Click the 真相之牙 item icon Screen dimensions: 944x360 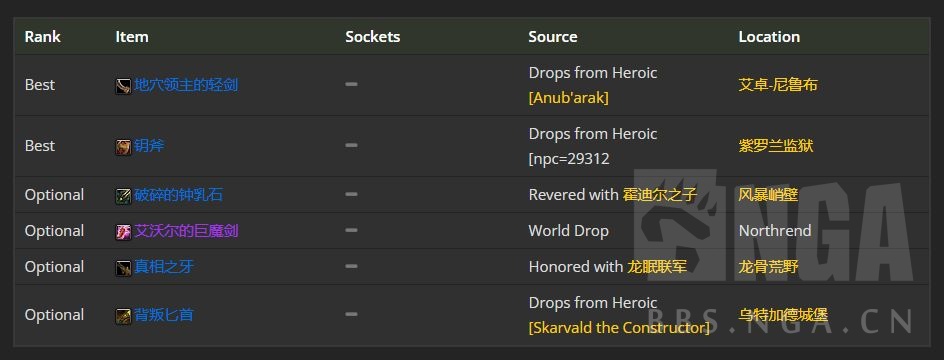[x=123, y=268]
